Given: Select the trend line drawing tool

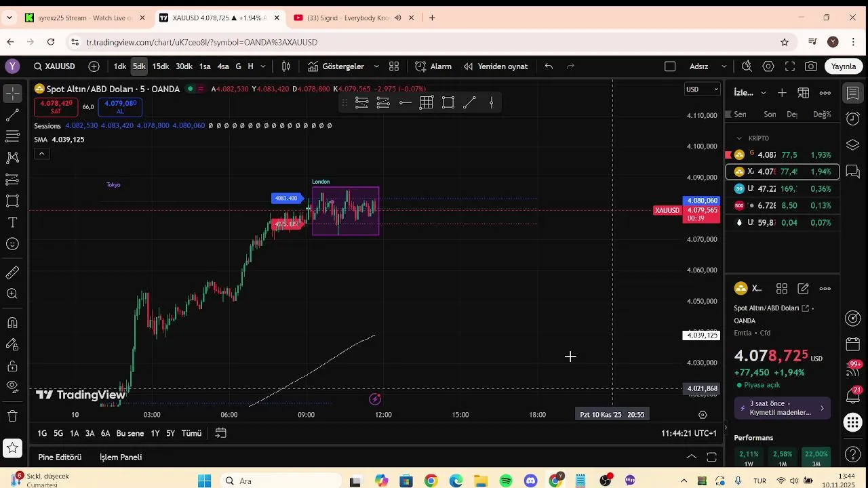Looking at the screenshot, I should (12, 115).
